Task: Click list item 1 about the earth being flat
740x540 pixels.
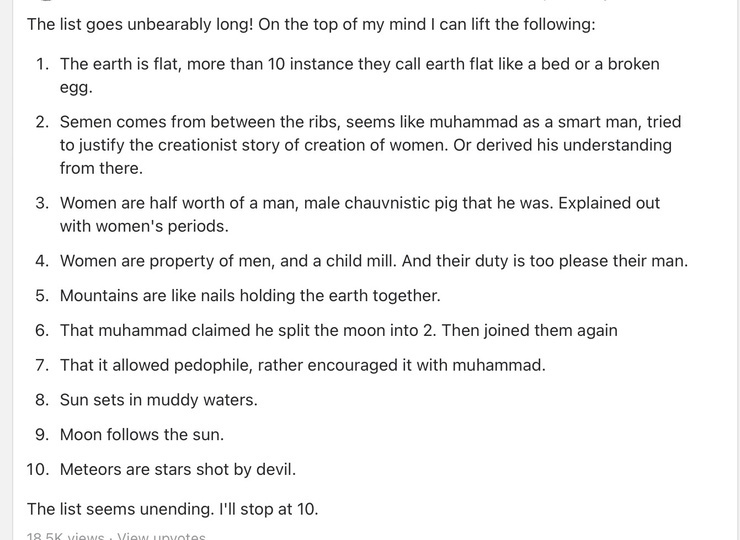Action: [360, 76]
